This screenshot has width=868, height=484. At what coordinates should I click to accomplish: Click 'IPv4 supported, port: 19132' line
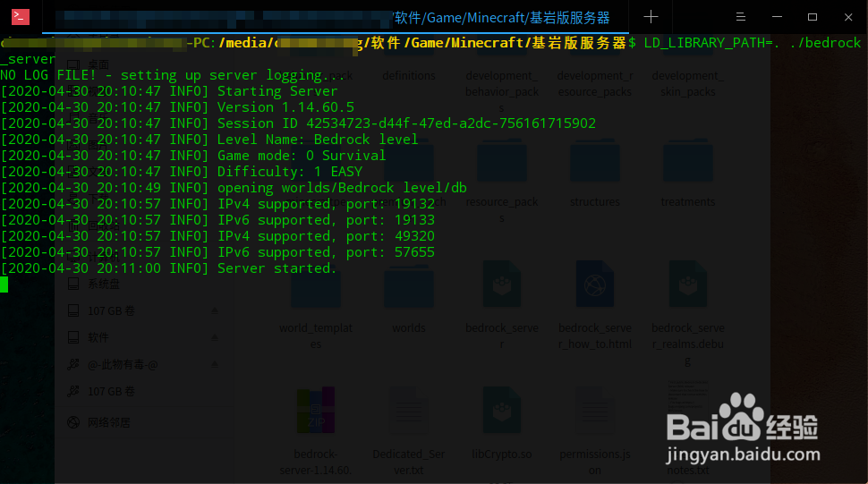coord(217,204)
